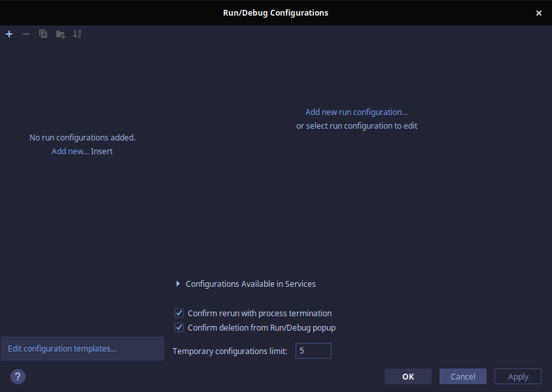Viewport: 552px width, 392px height.
Task: Click the plus Add New Configuration icon
Action: tap(9, 34)
